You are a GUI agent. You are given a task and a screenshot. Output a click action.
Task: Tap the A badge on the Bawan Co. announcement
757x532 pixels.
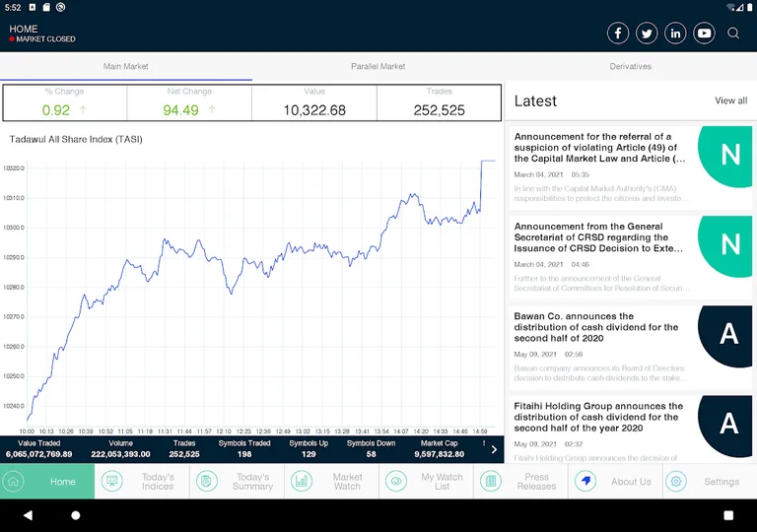(725, 336)
